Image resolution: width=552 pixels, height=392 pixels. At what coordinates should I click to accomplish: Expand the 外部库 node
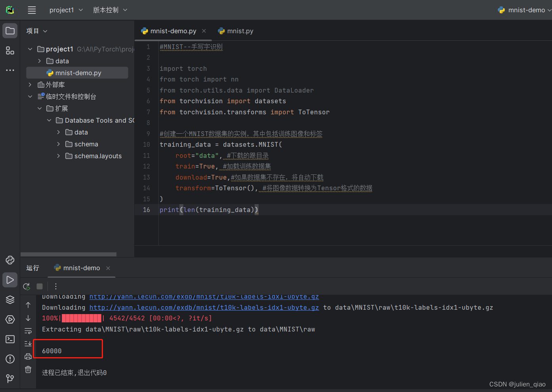(x=30, y=85)
